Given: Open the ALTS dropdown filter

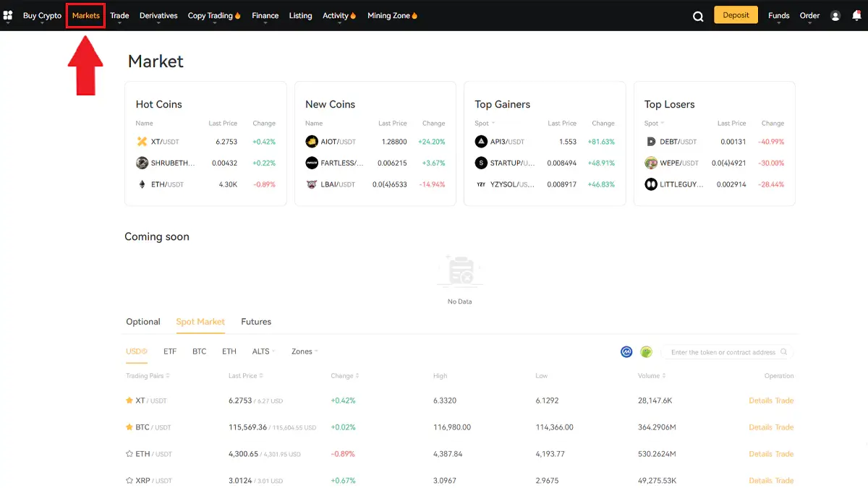Looking at the screenshot, I should pos(264,351).
